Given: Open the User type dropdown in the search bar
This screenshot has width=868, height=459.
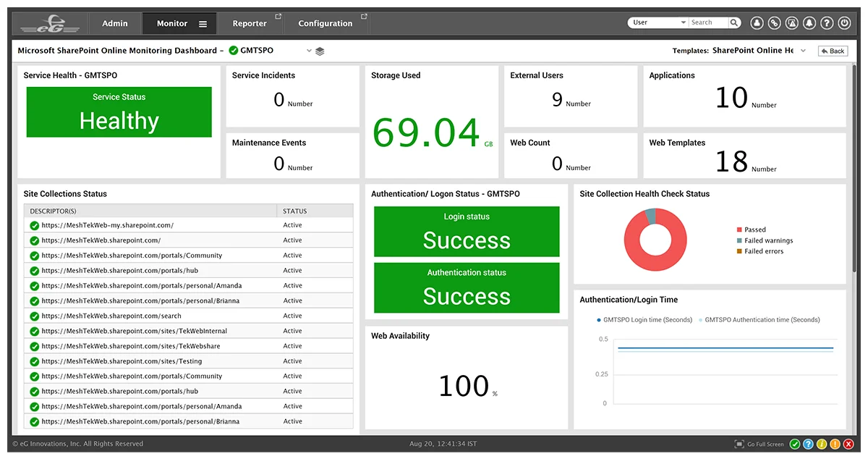Looking at the screenshot, I should tap(658, 22).
